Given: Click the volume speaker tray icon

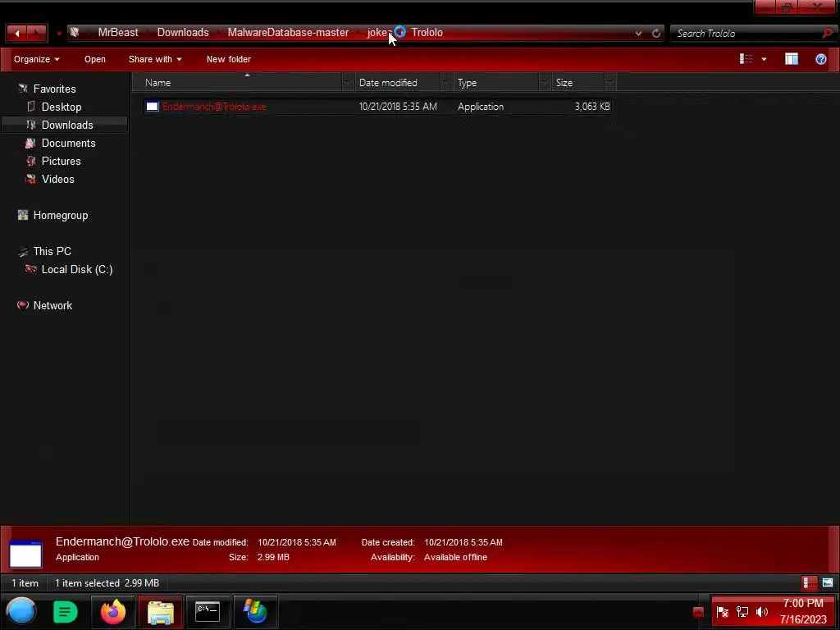Looking at the screenshot, I should tap(762, 612).
